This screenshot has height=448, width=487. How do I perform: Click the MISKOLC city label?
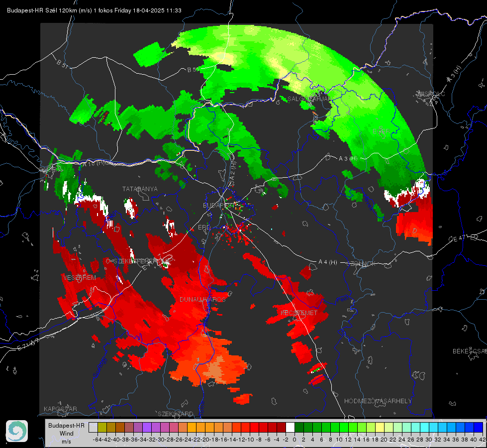pyautogui.click(x=431, y=94)
